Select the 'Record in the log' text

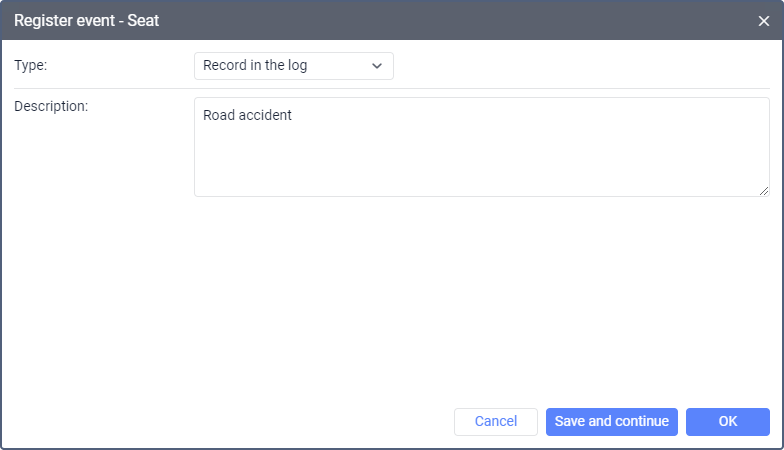[x=255, y=66]
